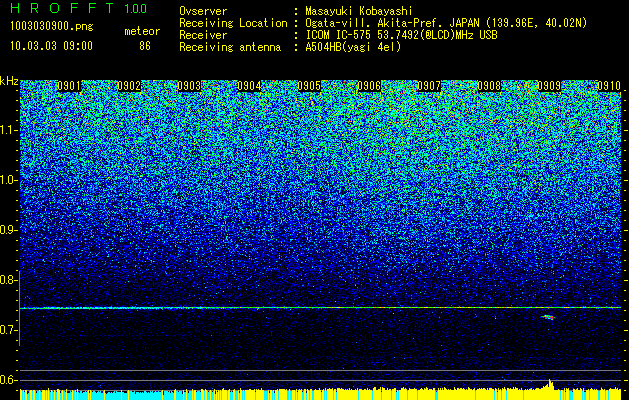The image size is (629, 400).
Task: Click the 0.8 frequency axis label
Action: 8,280
